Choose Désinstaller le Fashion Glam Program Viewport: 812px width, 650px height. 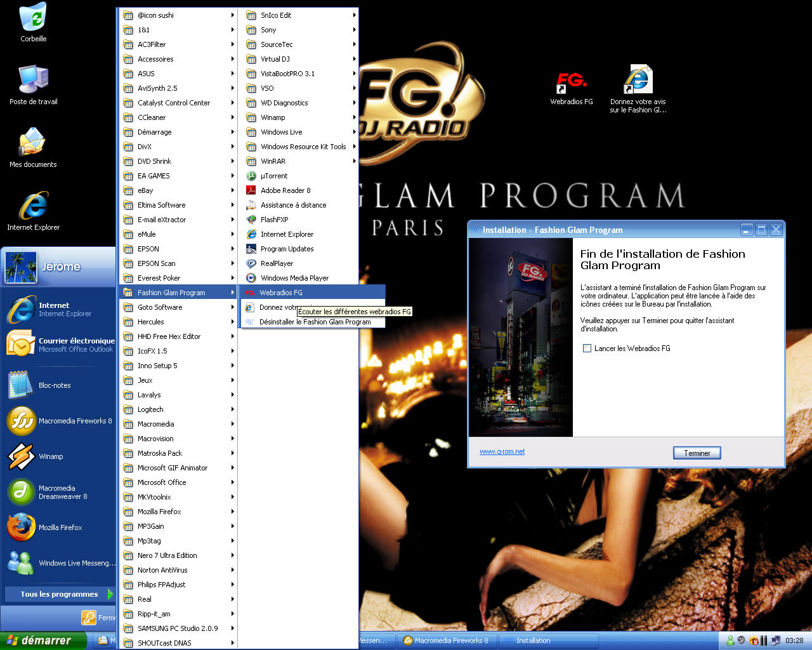click(313, 322)
